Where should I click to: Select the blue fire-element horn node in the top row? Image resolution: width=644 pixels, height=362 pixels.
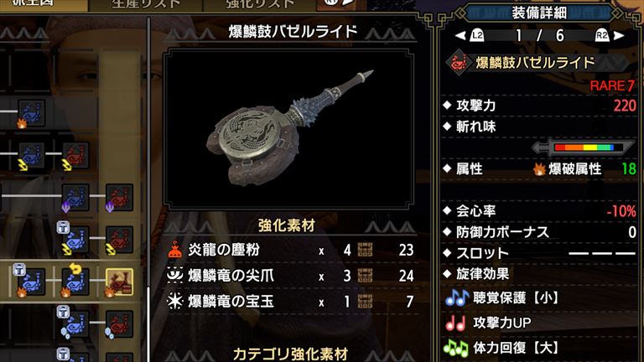[x=32, y=113]
